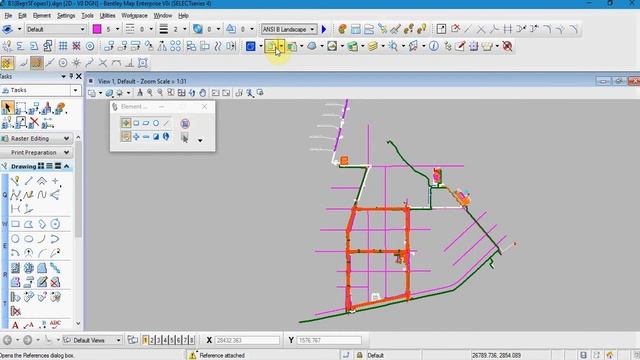The height and width of the screenshot is (360, 640).
Task: Open the Utilities menu
Action: pos(107,16)
